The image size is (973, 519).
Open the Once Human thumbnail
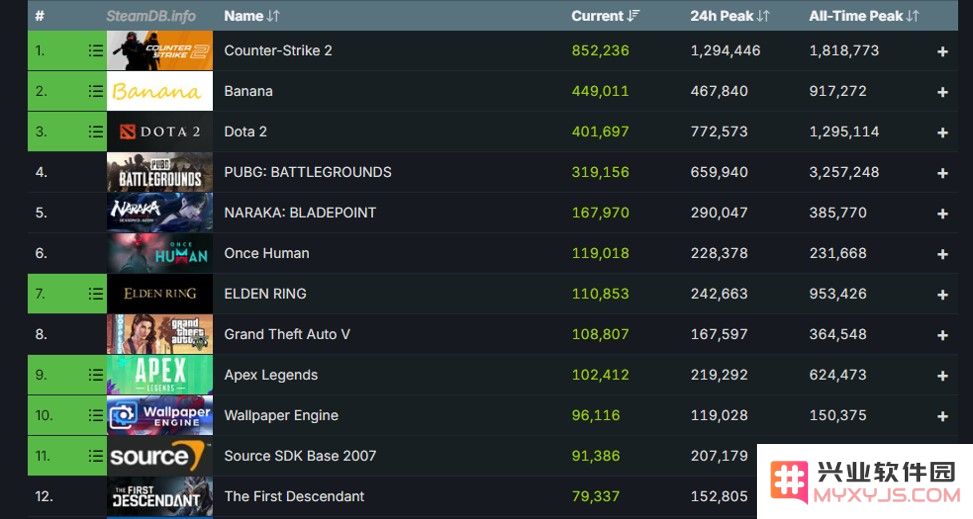click(159, 253)
